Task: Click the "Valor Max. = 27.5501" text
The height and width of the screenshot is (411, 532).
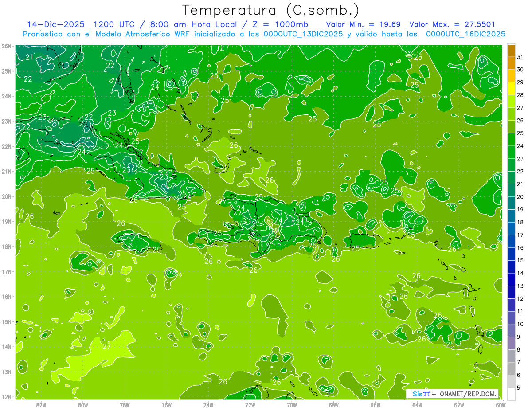Action: pos(453,24)
